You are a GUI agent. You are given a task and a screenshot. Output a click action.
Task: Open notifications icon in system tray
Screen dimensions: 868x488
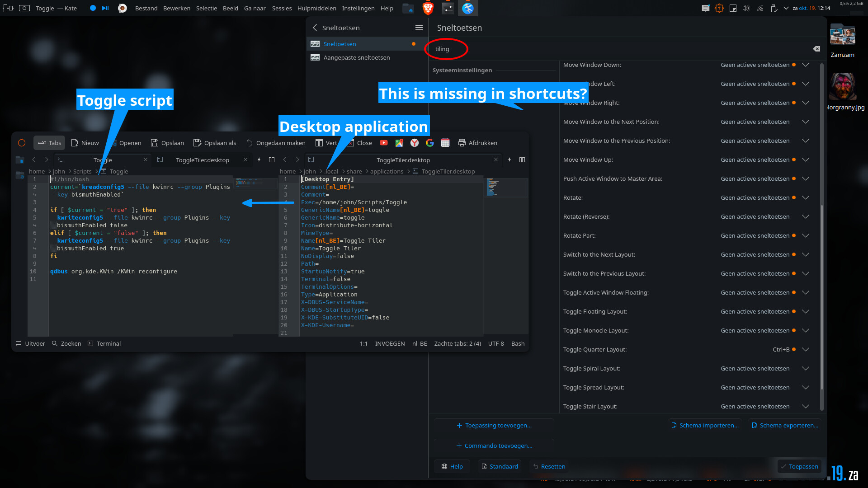tap(706, 8)
